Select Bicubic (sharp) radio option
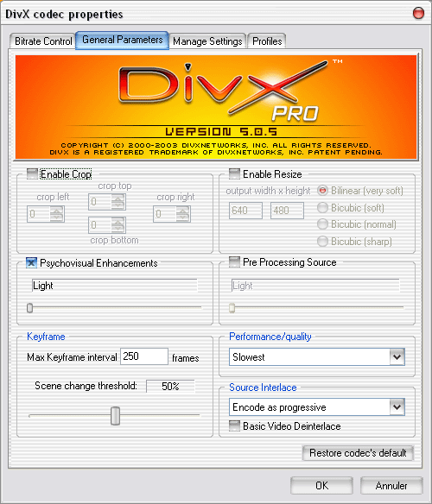432x504 pixels. tap(322, 241)
